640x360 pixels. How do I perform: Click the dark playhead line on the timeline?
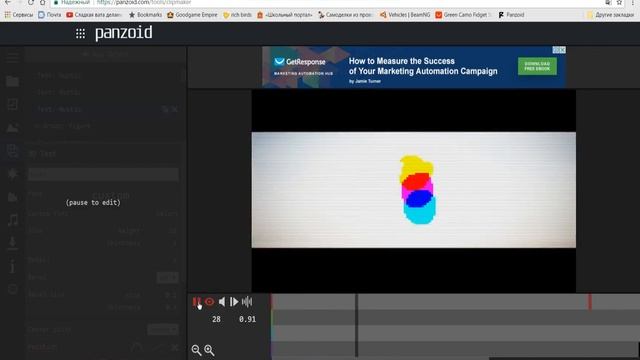(x=356, y=325)
